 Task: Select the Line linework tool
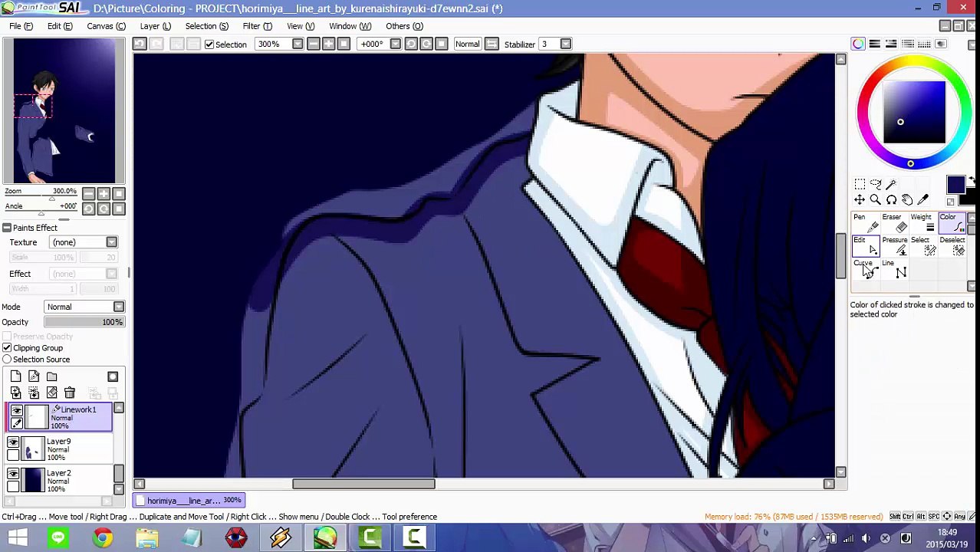tap(895, 270)
